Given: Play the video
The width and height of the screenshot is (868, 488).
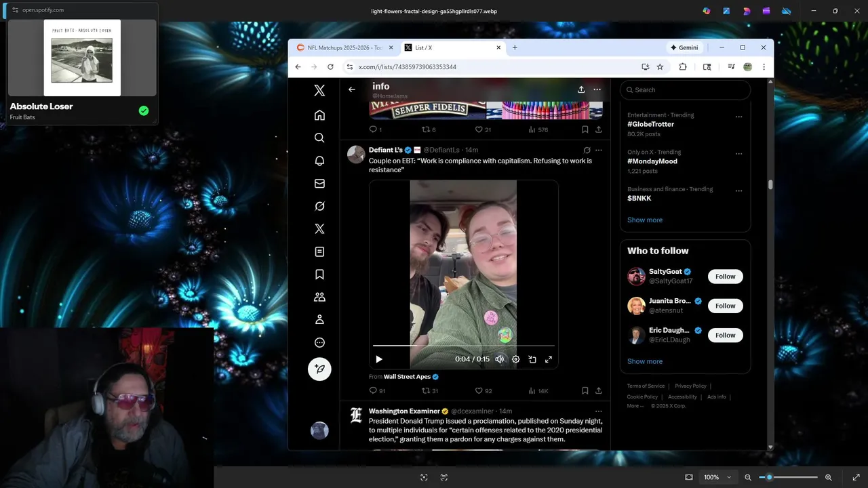Looking at the screenshot, I should [x=379, y=359].
